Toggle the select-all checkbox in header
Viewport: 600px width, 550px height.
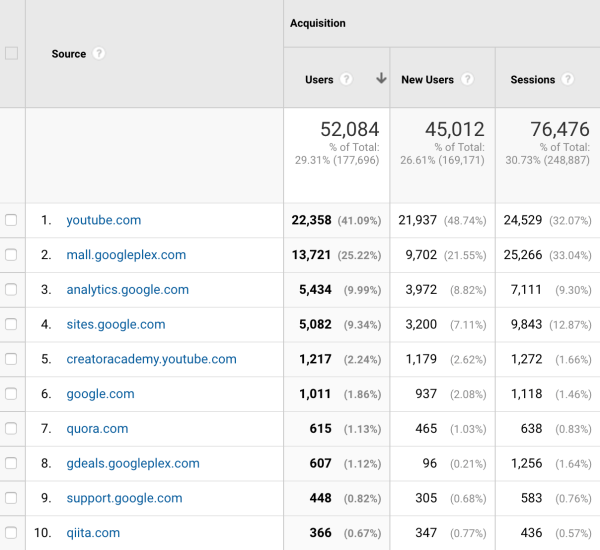tap(11, 53)
